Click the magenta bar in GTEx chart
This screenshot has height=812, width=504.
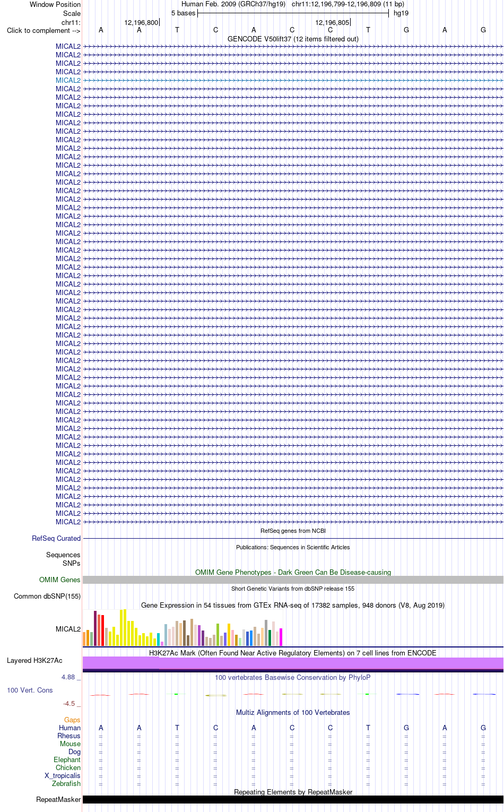pyautogui.click(x=281, y=637)
